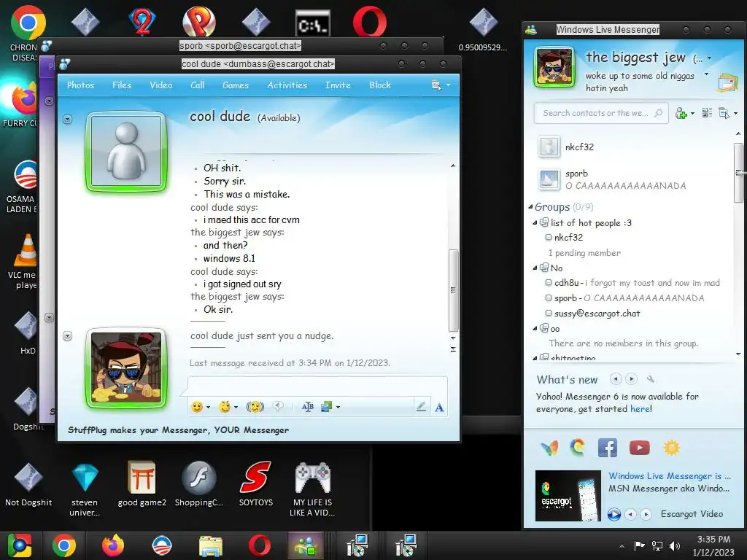Screen dimensions: 747x560
Task: Open the 'Windows Live Messenger is ...' video link
Action: 670,475
